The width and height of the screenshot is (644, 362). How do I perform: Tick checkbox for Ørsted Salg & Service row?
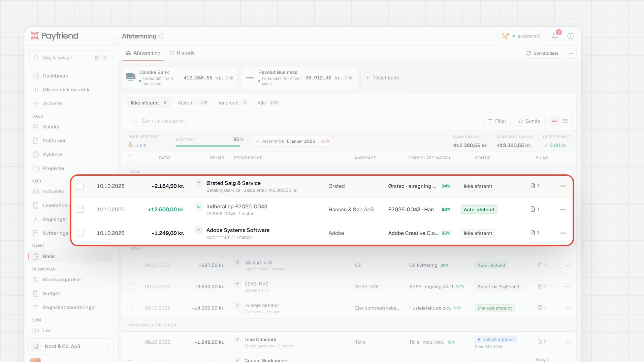(80, 186)
